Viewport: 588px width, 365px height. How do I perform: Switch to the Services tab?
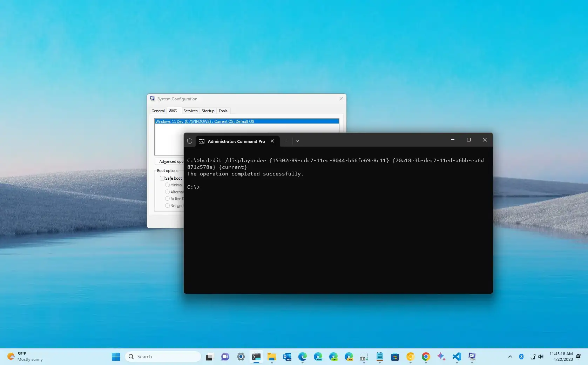pyautogui.click(x=190, y=111)
